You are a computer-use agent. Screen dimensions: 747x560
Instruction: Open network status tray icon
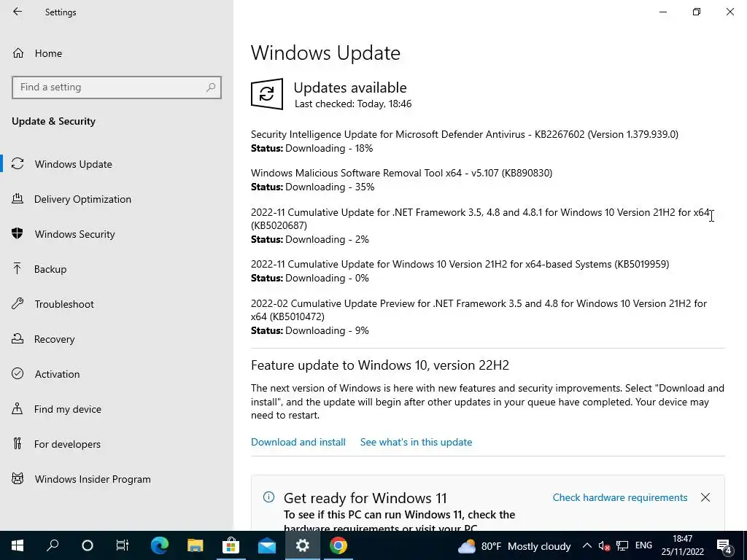[x=622, y=545]
